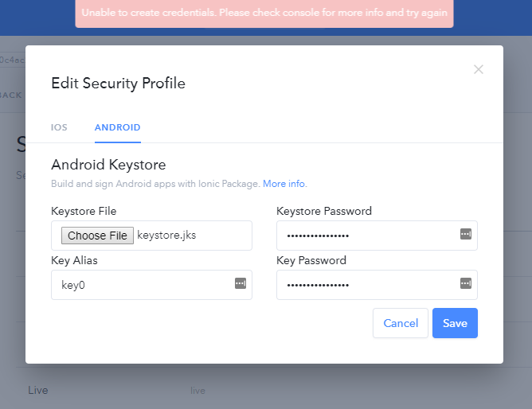Click the 'Unable to create credentials' error banner
Screen dimensions: 532x409
point(264,14)
